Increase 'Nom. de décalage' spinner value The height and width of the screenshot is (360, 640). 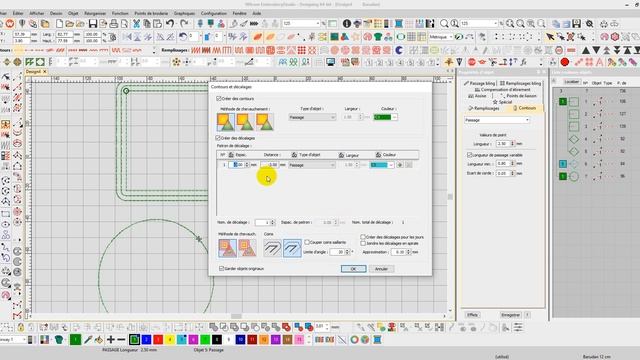click(273, 221)
